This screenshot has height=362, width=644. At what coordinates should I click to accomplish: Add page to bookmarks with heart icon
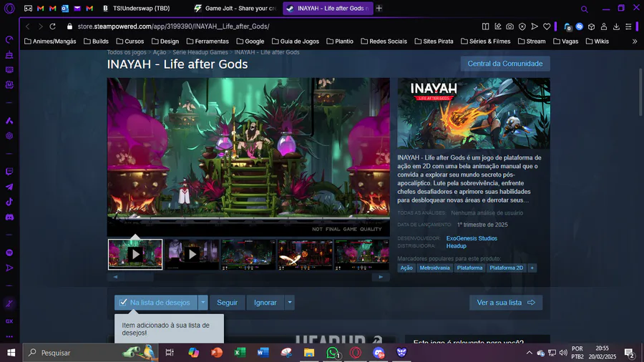[x=547, y=26]
